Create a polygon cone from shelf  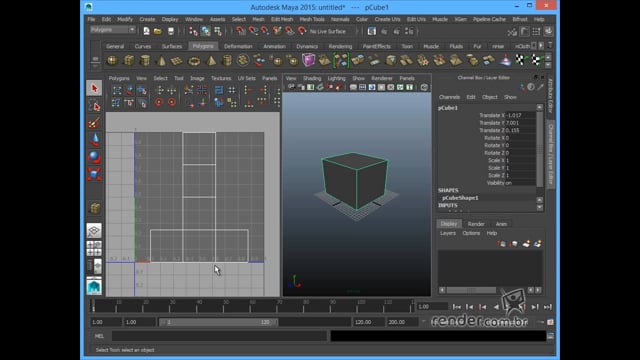click(161, 61)
